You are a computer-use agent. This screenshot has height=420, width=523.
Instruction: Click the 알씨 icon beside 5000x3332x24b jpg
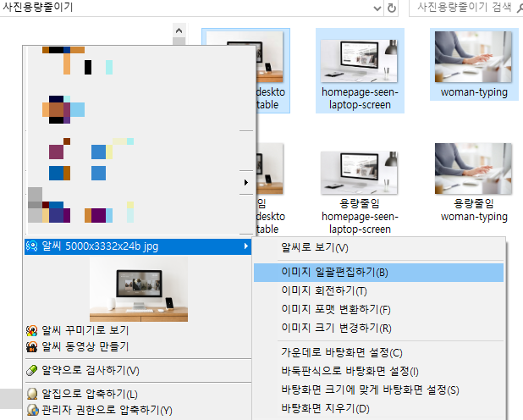(x=31, y=246)
